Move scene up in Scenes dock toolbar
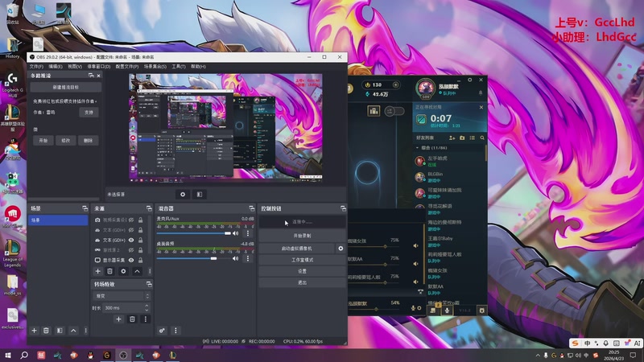The image size is (644, 362). (73, 331)
